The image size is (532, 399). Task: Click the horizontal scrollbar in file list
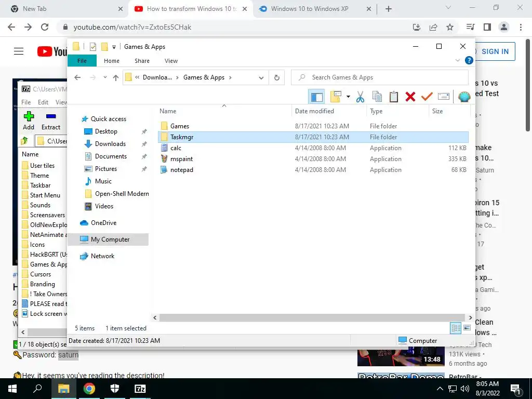tap(312, 317)
